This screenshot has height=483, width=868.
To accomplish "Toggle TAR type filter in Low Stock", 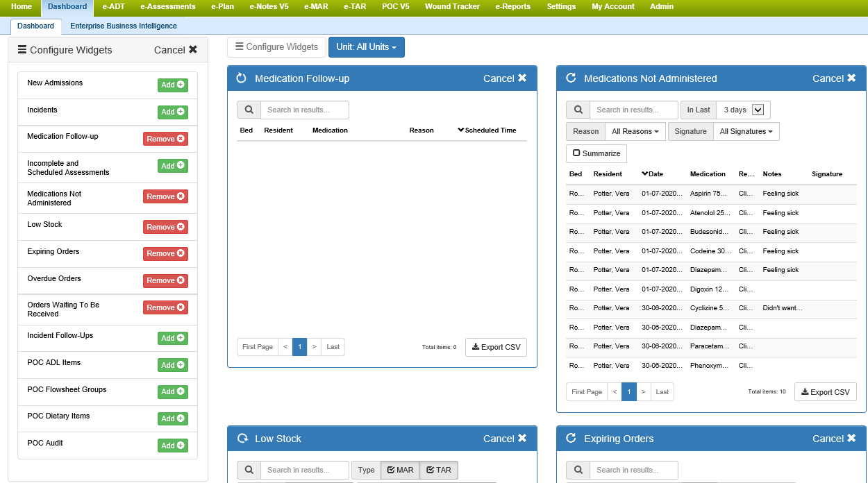I will tap(439, 470).
